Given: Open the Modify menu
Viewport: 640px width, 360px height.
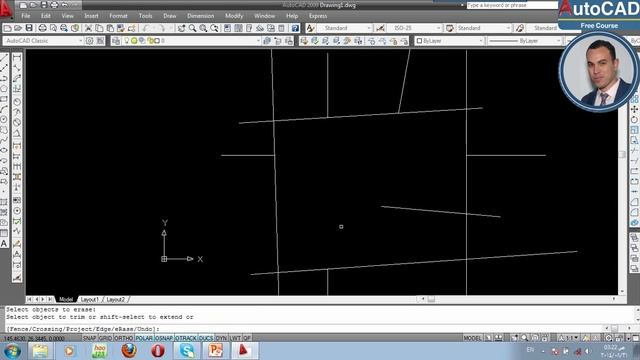Looking at the screenshot, I should [x=234, y=16].
